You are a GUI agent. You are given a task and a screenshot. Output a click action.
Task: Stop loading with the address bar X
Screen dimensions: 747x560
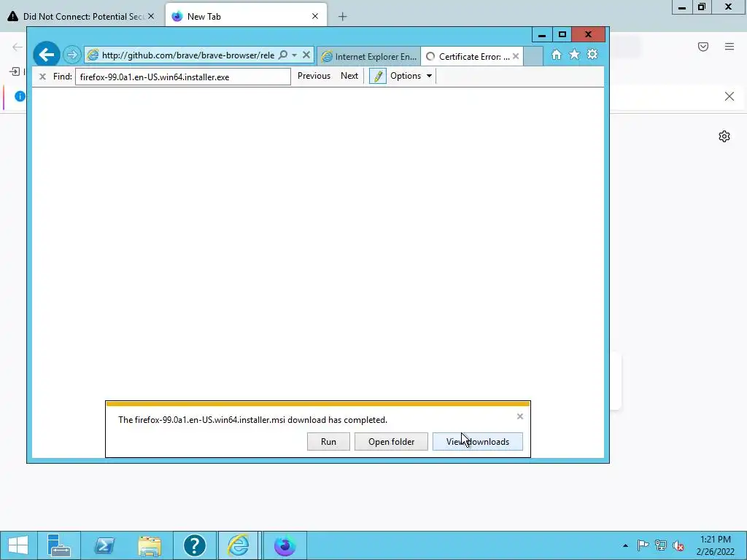pos(306,55)
